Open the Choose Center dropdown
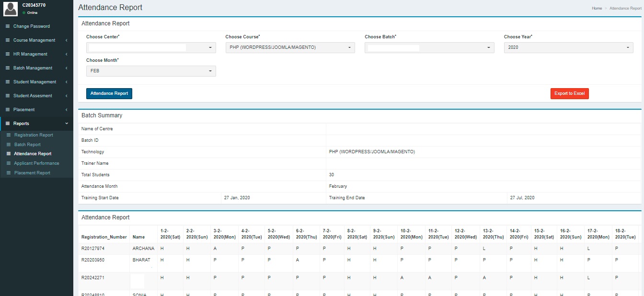The width and height of the screenshot is (644, 296). (151, 47)
